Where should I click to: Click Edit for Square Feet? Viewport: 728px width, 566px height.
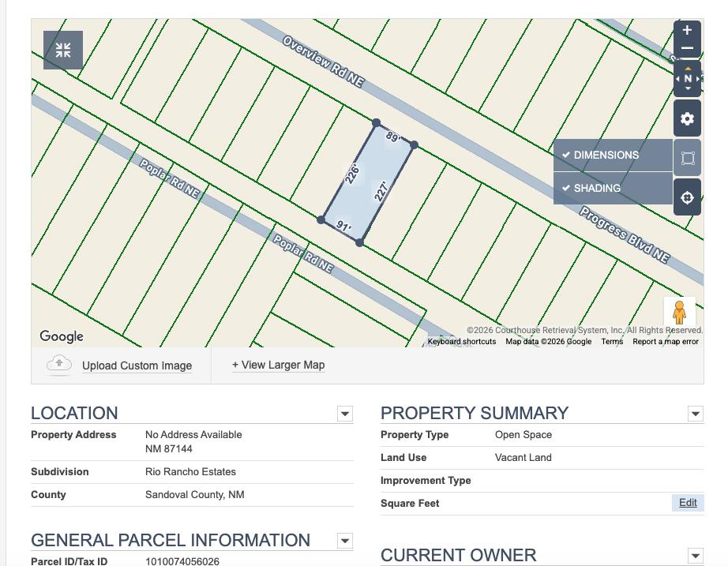[688, 503]
